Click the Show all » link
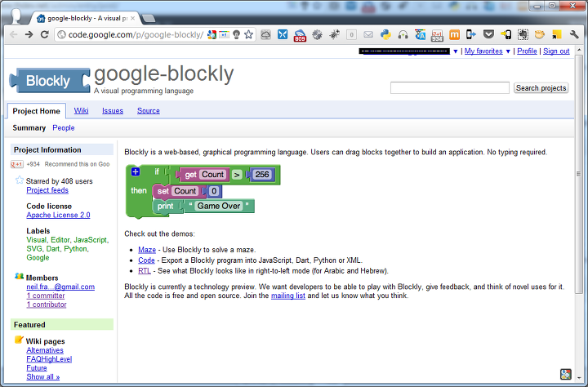The image size is (588, 387). click(42, 377)
